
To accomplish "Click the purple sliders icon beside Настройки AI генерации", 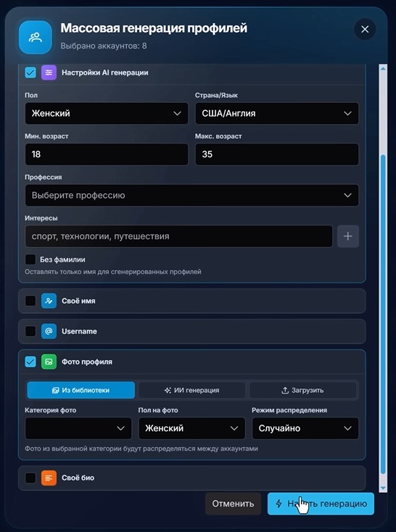I will point(49,72).
